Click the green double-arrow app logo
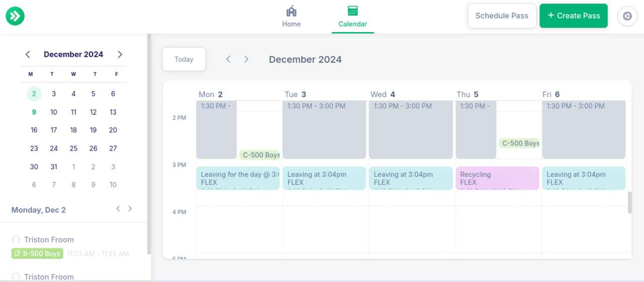644x282 pixels. point(15,16)
